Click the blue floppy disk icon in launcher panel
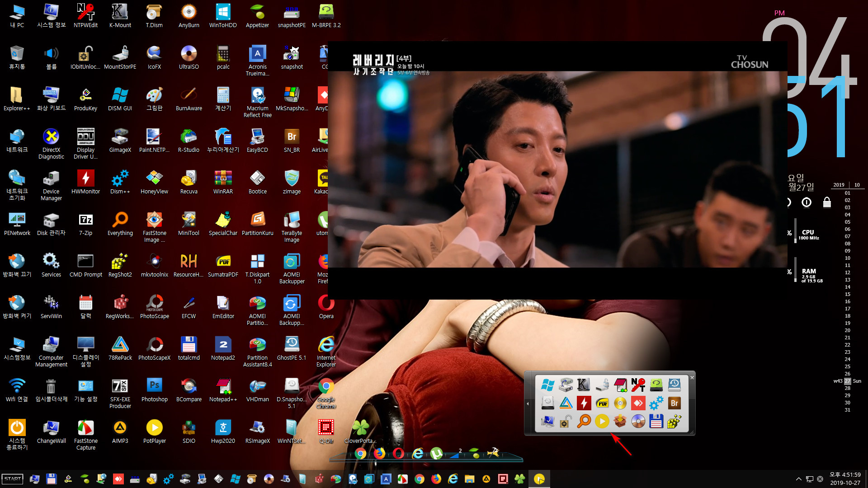This screenshot has height=488, width=868. point(656,421)
